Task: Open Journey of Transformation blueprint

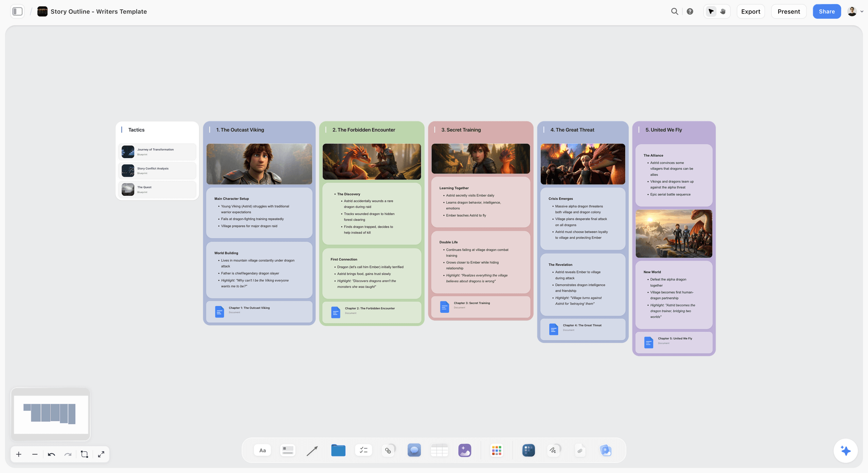Action: pyautogui.click(x=157, y=152)
